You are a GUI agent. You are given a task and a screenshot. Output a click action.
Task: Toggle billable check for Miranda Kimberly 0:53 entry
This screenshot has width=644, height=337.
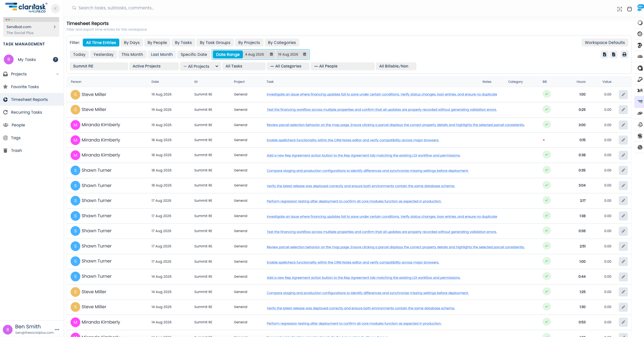[x=546, y=322]
